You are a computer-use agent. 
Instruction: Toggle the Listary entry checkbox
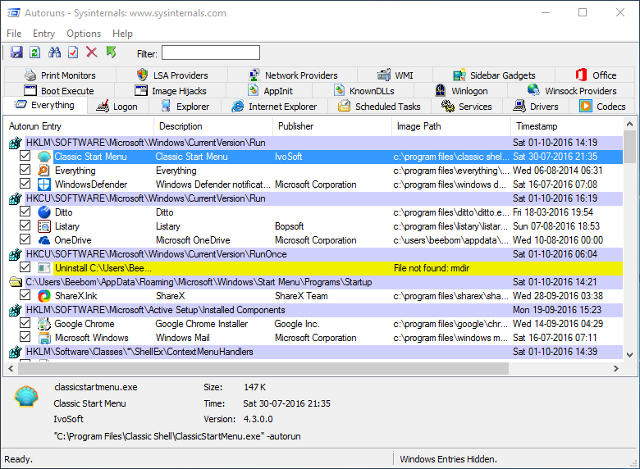25,225
